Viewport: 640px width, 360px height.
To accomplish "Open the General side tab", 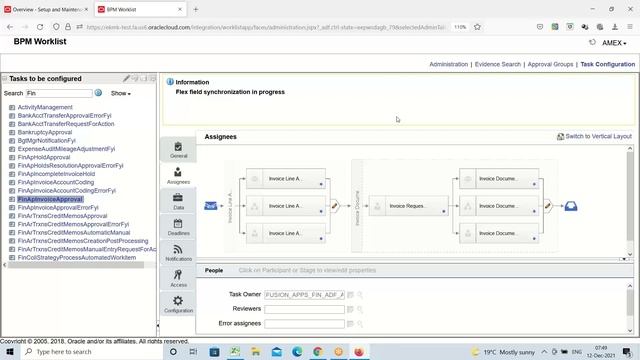I will 178,150.
